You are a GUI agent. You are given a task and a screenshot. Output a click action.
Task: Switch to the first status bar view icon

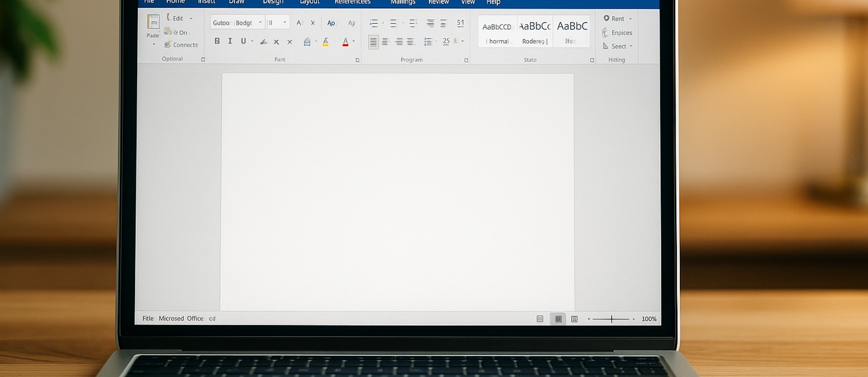pyautogui.click(x=540, y=319)
